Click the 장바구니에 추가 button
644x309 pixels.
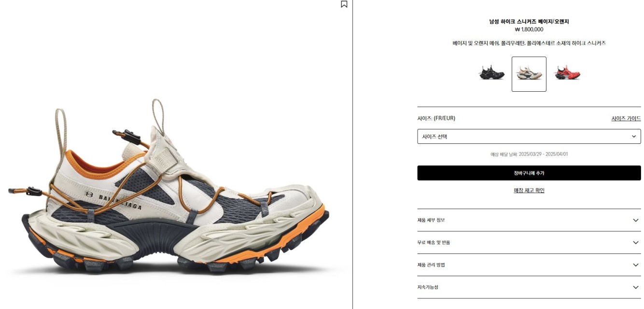click(x=529, y=173)
